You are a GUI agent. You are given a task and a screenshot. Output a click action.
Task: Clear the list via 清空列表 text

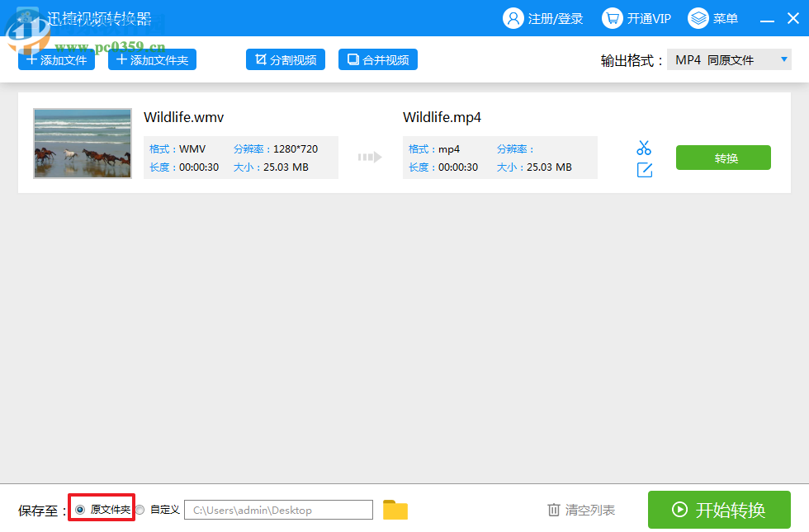589,510
